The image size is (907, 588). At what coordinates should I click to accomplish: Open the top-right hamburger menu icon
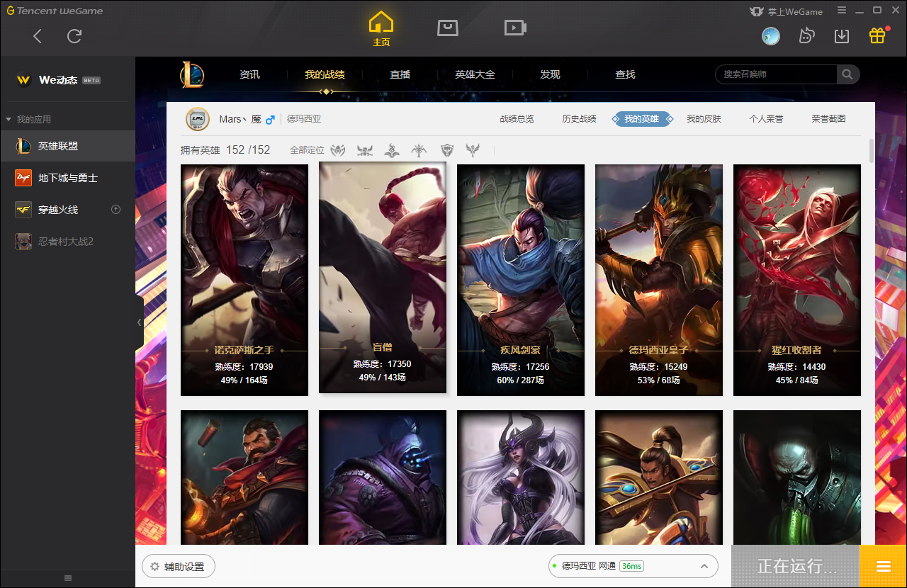point(841,11)
